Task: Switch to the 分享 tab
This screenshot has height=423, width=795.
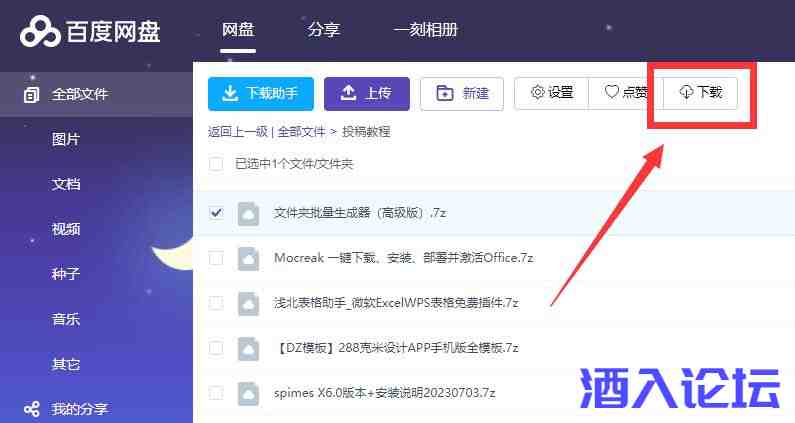Action: coord(323,30)
